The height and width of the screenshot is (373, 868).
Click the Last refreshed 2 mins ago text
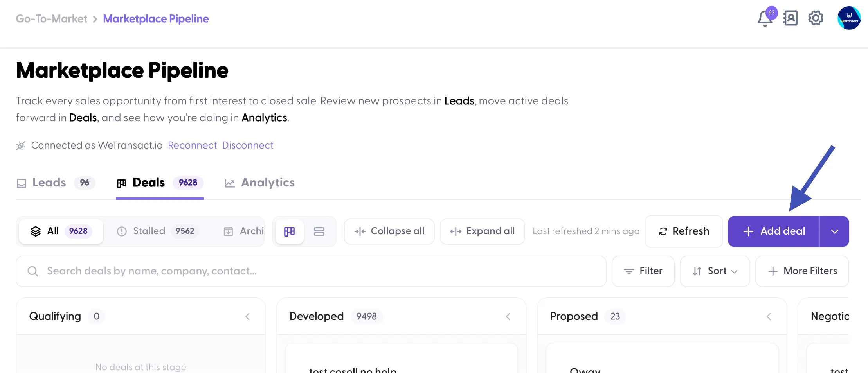[x=586, y=231]
